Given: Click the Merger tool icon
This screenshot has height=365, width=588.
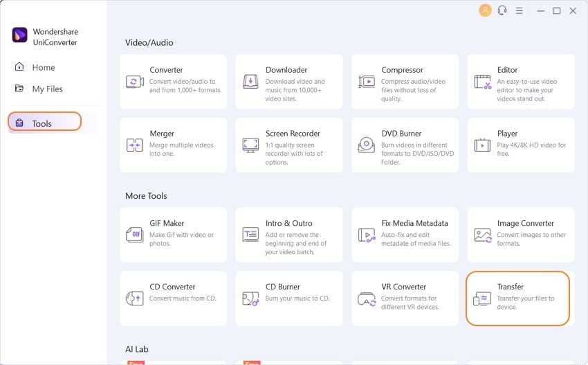Looking at the screenshot, I should 135,145.
